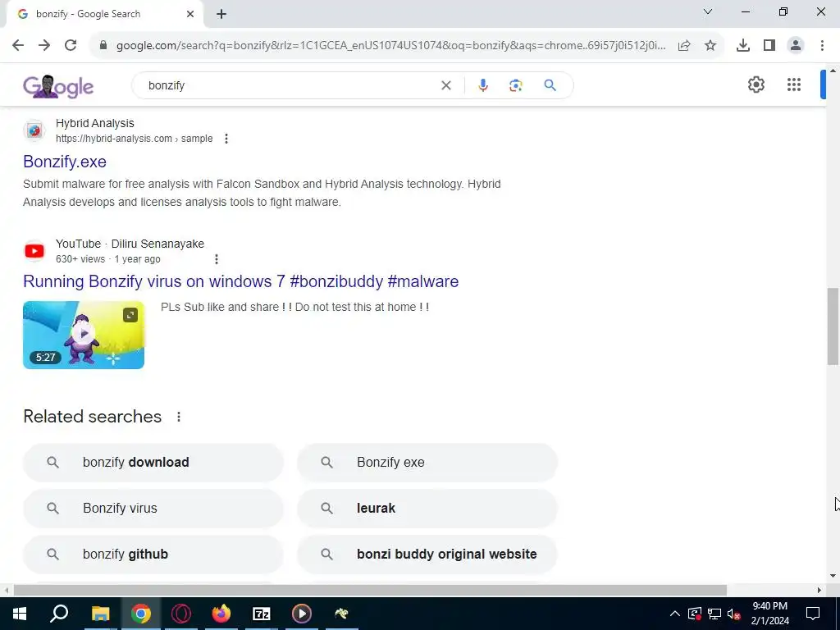Open the media player taskbar icon
The image size is (840, 630).
point(302,614)
